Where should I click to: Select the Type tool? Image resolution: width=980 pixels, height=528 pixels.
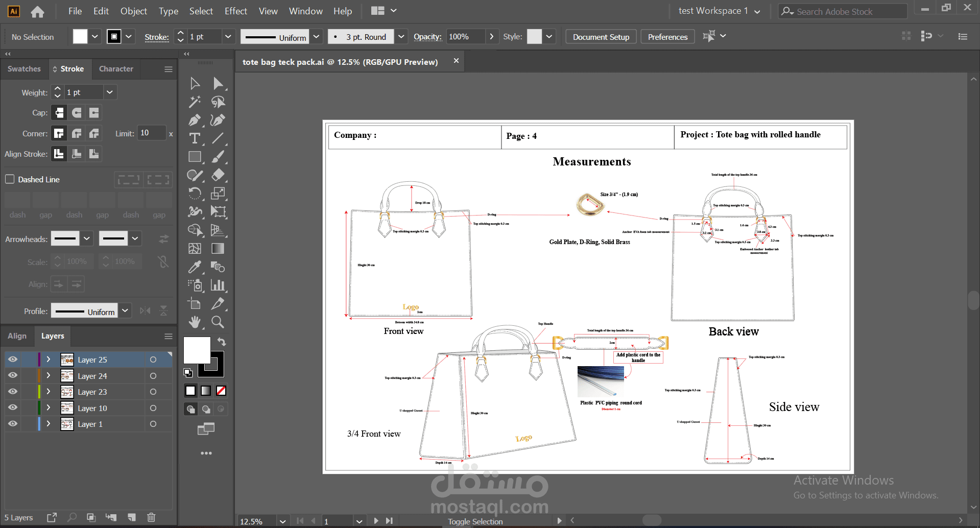195,138
